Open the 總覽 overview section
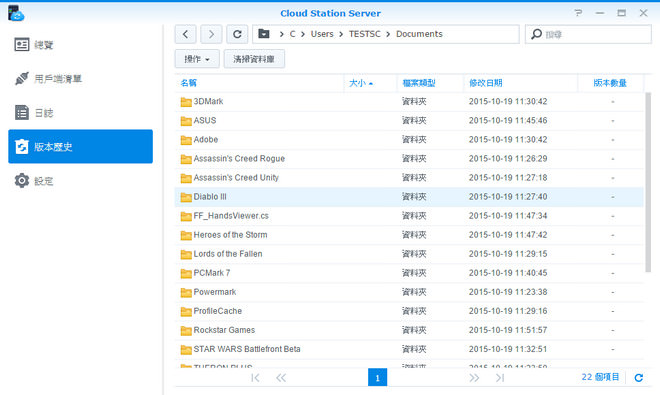This screenshot has width=660, height=395. click(x=80, y=45)
